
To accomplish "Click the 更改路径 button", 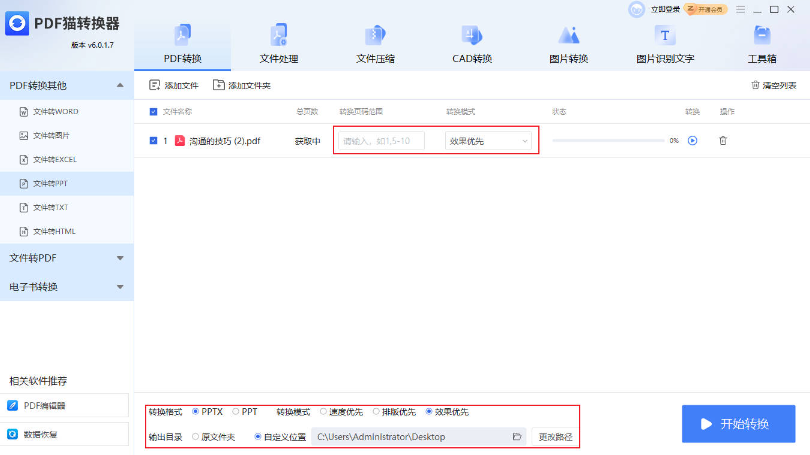I will point(555,437).
